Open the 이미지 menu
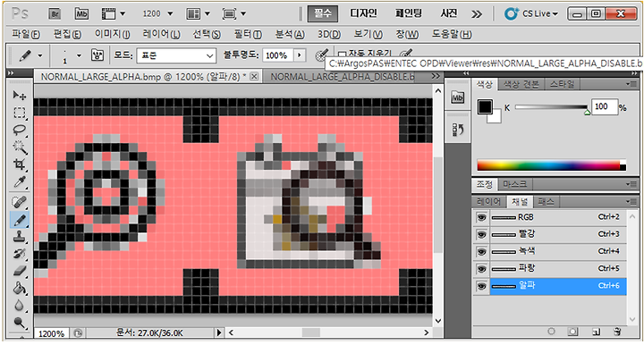Viewport: 644px width, 345px height. pyautogui.click(x=112, y=34)
